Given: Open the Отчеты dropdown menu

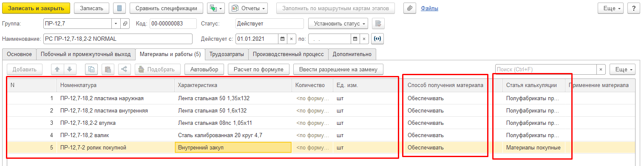Looking at the screenshot, I should (x=248, y=8).
